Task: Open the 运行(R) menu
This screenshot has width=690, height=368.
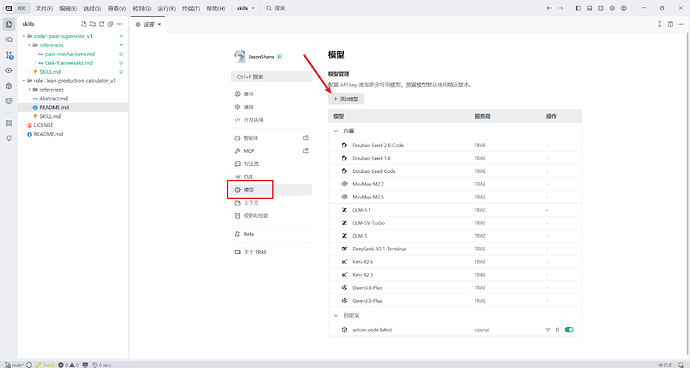Action: click(167, 8)
